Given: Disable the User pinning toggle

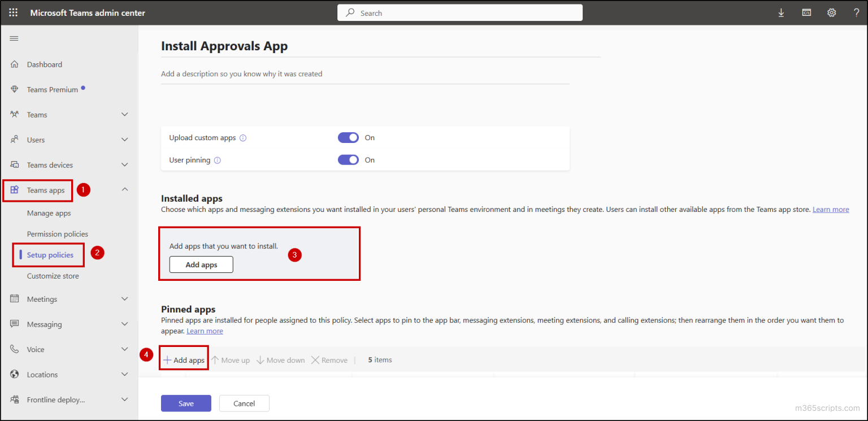Looking at the screenshot, I should [x=348, y=159].
